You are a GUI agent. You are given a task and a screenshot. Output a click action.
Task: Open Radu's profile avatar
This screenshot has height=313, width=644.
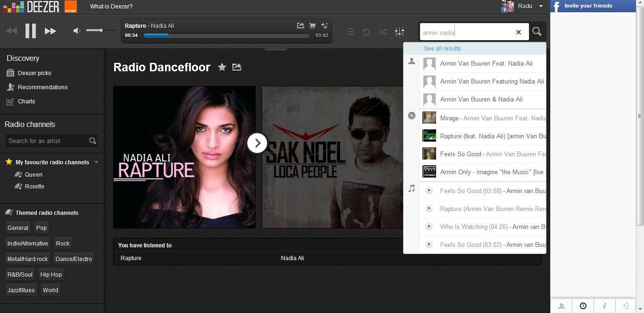pyautogui.click(x=508, y=6)
